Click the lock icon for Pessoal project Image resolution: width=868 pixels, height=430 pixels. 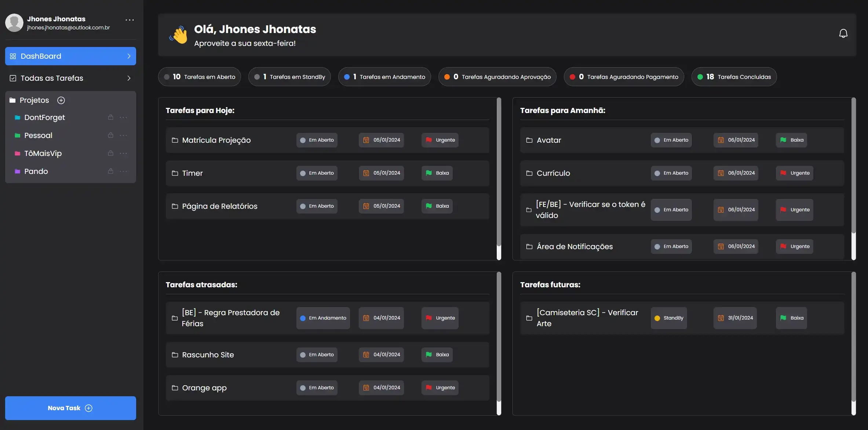coord(110,135)
